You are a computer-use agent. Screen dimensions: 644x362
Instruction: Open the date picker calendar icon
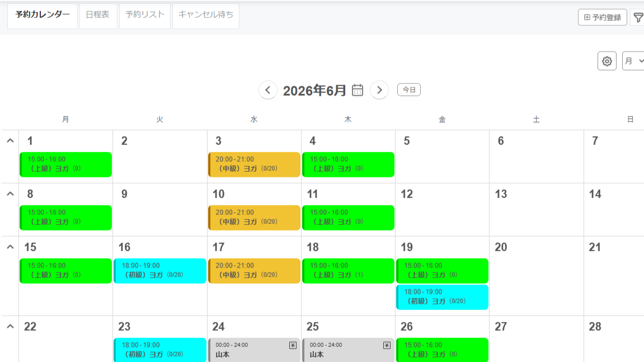(358, 90)
